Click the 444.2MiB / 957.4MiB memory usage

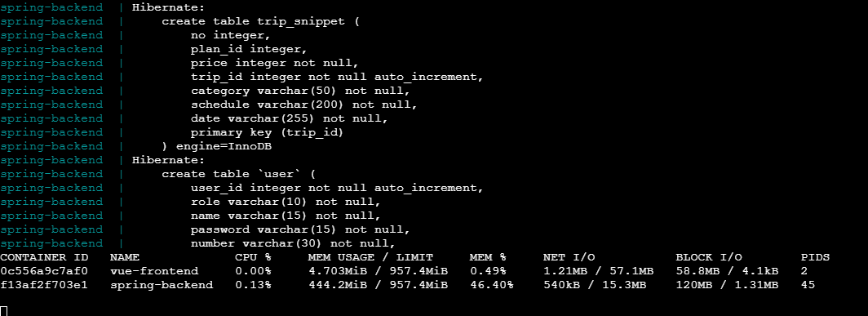378,285
